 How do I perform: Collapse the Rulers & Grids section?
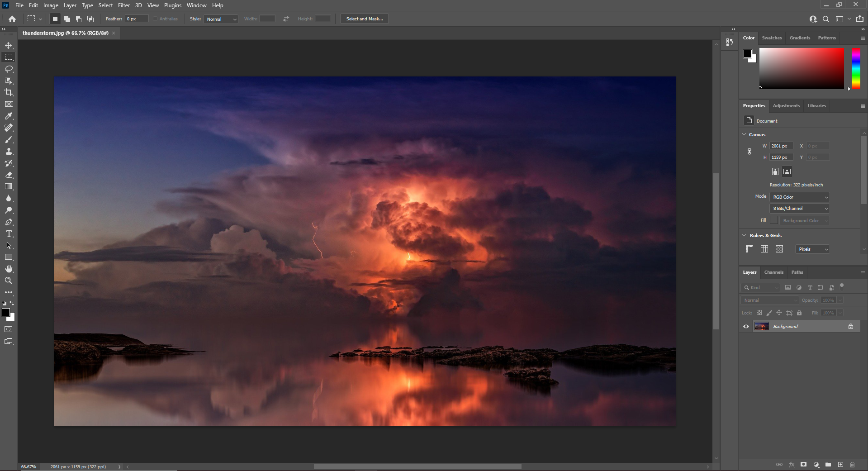point(745,235)
